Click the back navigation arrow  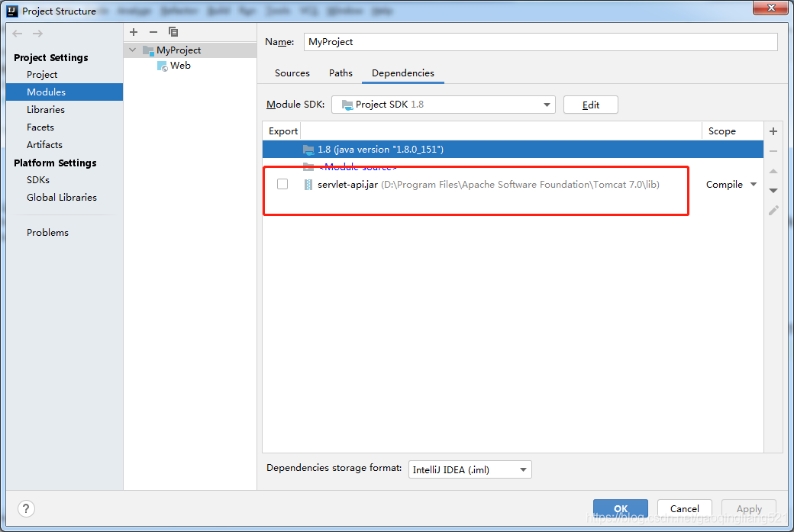coord(16,33)
